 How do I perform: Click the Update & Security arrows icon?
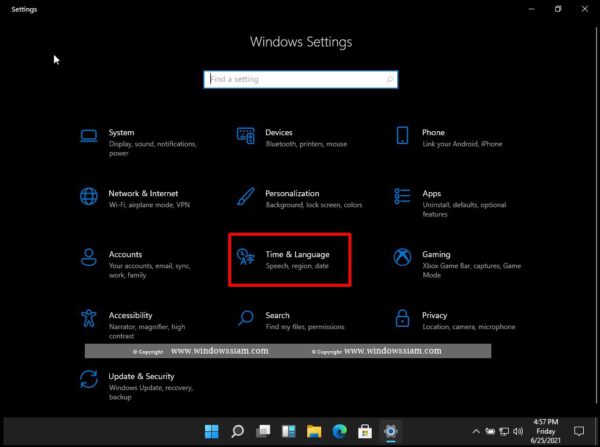point(89,379)
